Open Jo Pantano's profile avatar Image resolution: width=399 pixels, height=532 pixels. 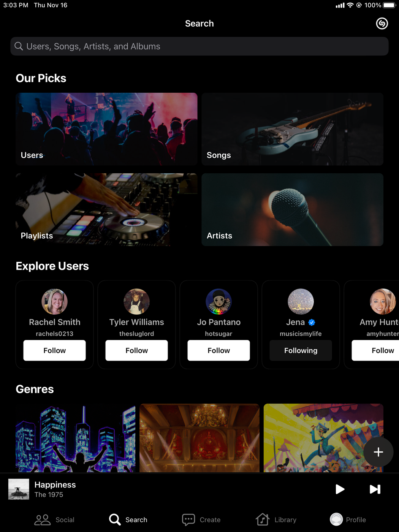tap(219, 302)
